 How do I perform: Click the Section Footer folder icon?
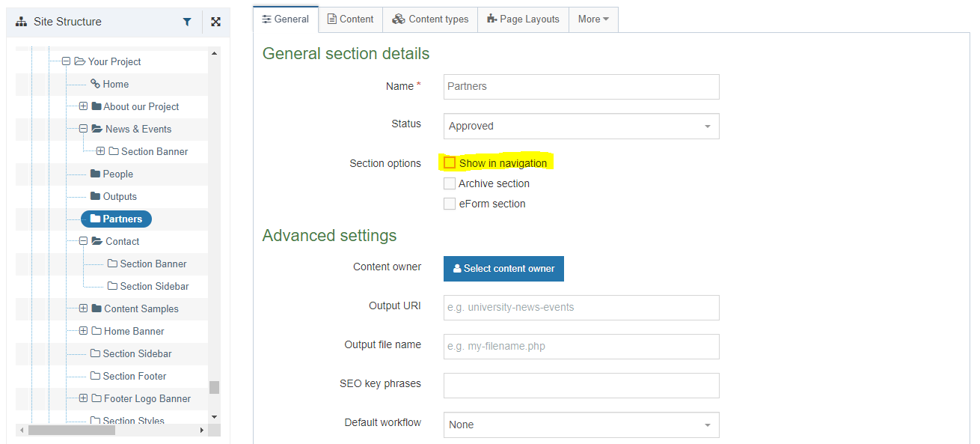pos(95,376)
